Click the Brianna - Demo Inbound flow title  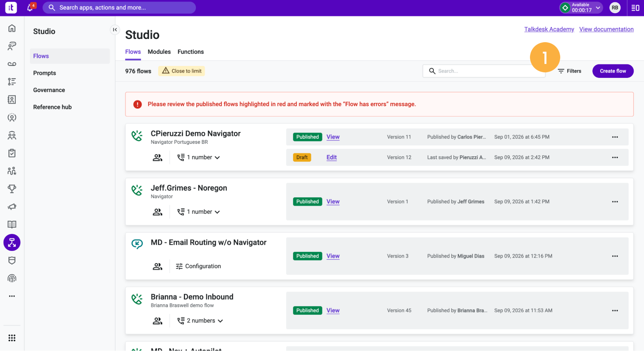coord(192,297)
